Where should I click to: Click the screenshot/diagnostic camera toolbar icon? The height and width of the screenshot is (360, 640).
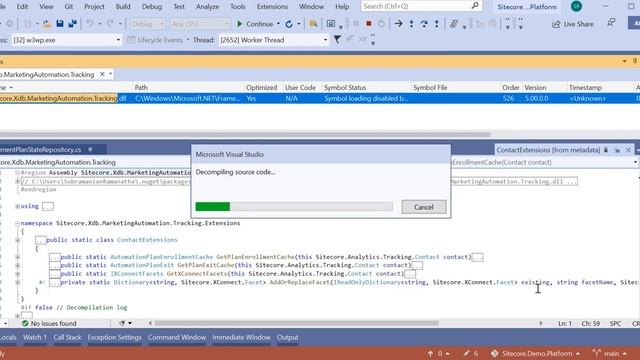point(331,24)
